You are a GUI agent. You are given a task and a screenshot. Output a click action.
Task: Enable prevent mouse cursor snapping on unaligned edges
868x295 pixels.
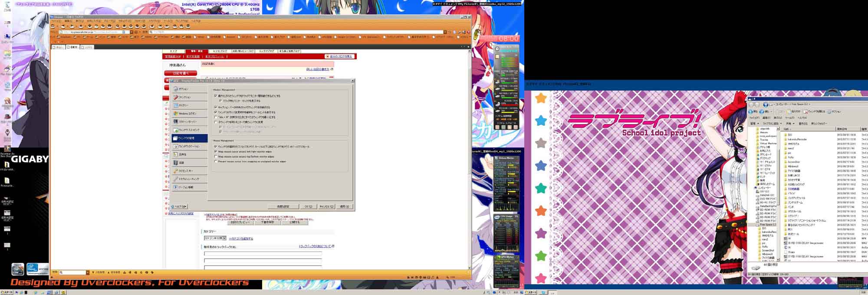216,162
